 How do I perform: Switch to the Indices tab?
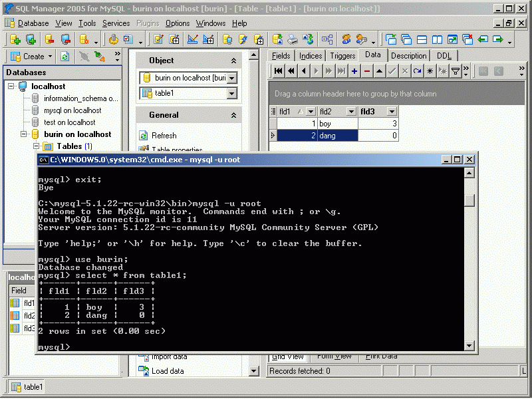coord(311,56)
